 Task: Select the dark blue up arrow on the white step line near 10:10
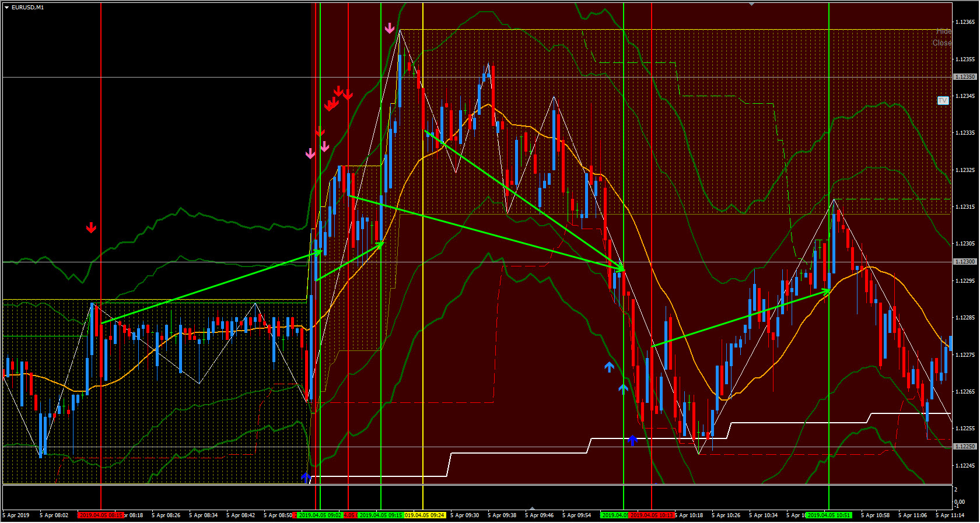click(x=632, y=440)
